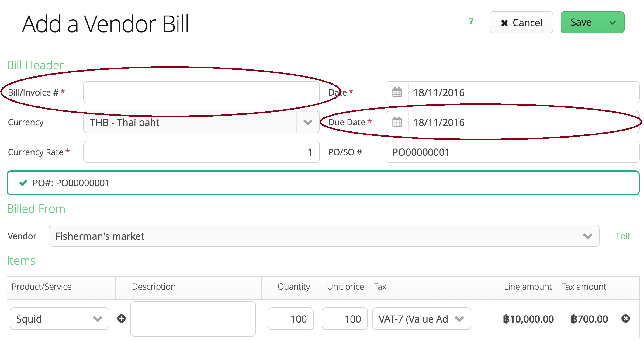644x342 pixels.
Task: Open the Date field calendar icon
Action: (397, 92)
